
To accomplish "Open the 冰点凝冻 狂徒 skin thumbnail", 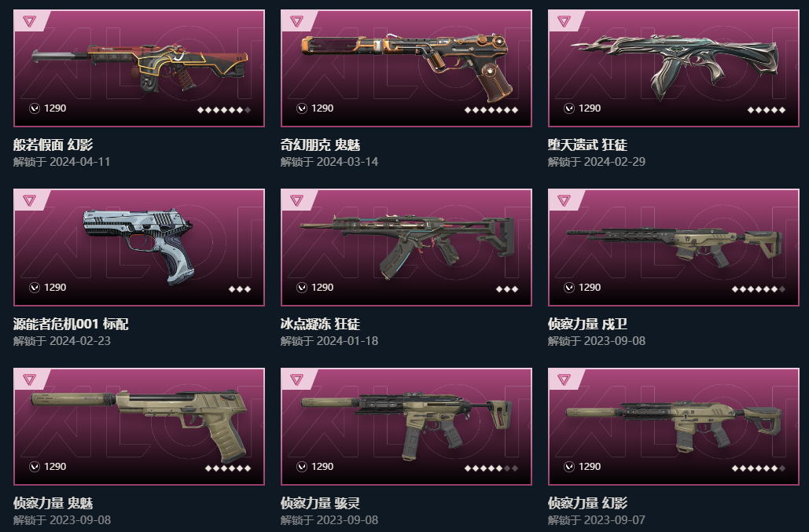I will tap(406, 248).
